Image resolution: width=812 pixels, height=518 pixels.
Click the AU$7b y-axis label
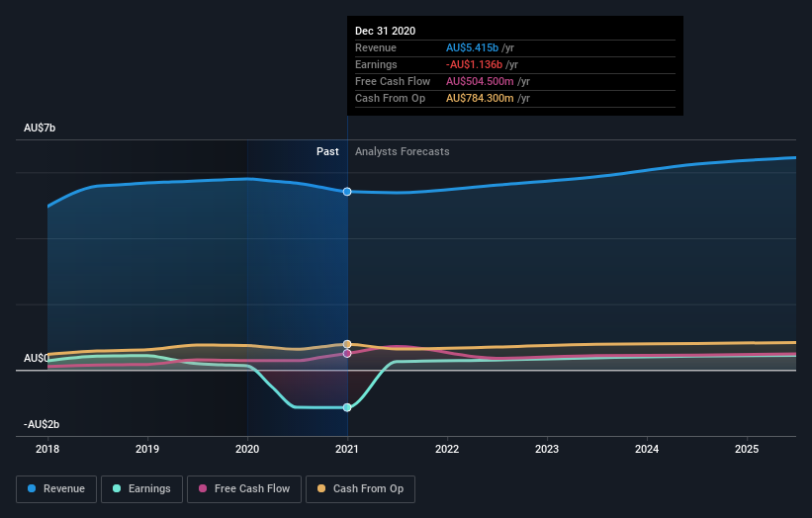40,128
